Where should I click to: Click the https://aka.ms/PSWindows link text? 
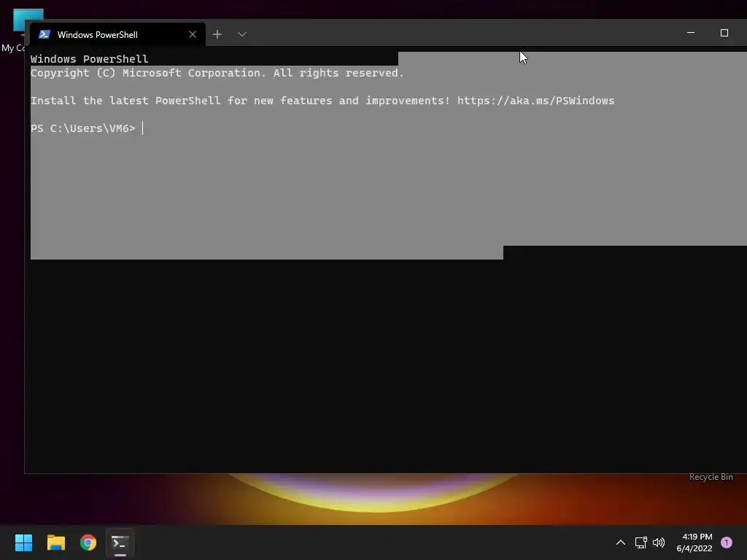535,101
